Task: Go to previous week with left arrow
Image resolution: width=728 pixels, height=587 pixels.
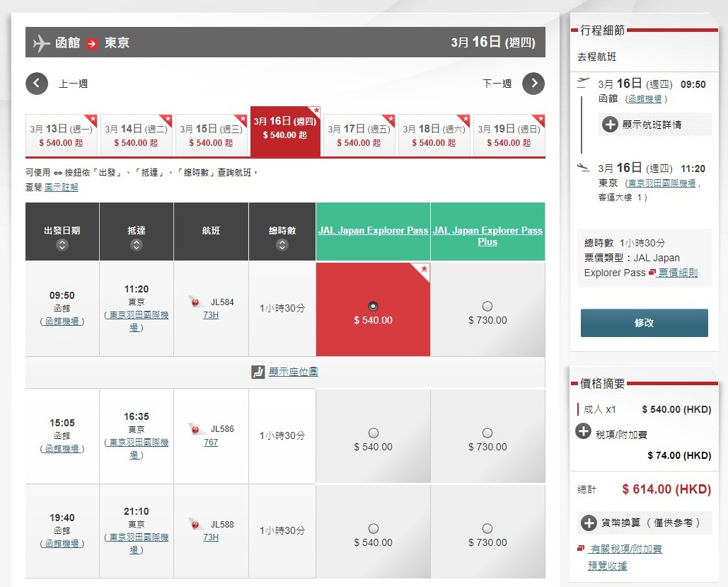Action: (37, 84)
